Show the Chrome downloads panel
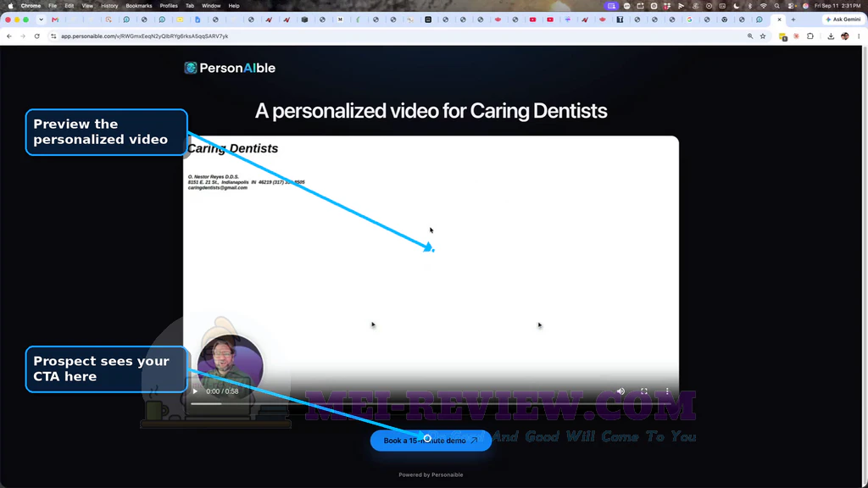This screenshot has height=488, width=868. click(x=831, y=36)
